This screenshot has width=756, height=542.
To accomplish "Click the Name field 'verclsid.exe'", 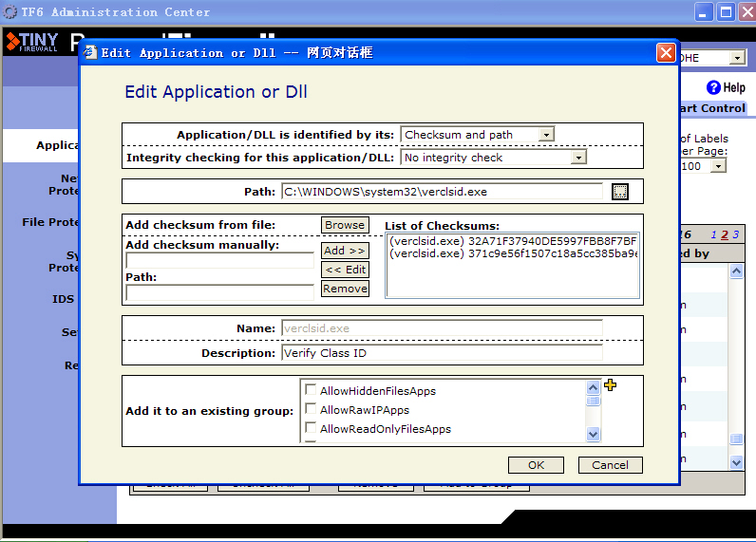I will [x=443, y=328].
